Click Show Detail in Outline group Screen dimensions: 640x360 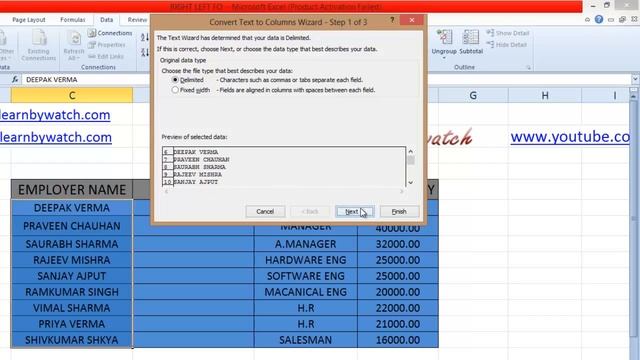click(x=508, y=33)
